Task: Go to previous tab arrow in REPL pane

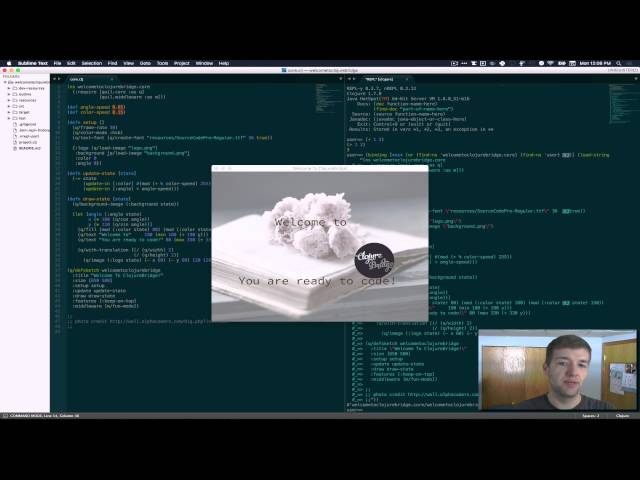Action: 349,79
